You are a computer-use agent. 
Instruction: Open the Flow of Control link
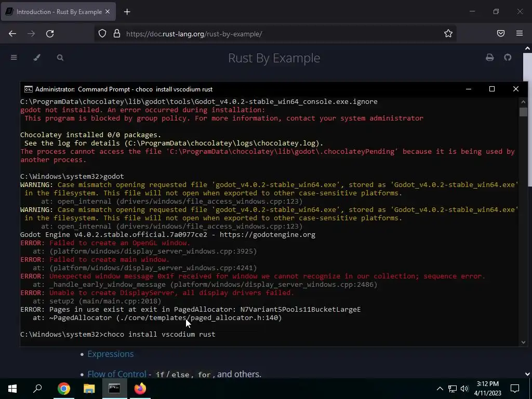click(x=117, y=374)
